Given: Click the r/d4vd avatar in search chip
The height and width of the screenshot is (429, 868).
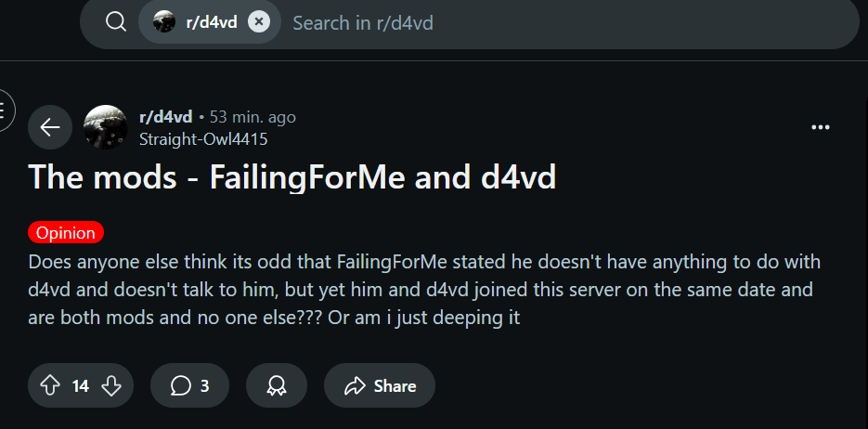Looking at the screenshot, I should pos(164,21).
